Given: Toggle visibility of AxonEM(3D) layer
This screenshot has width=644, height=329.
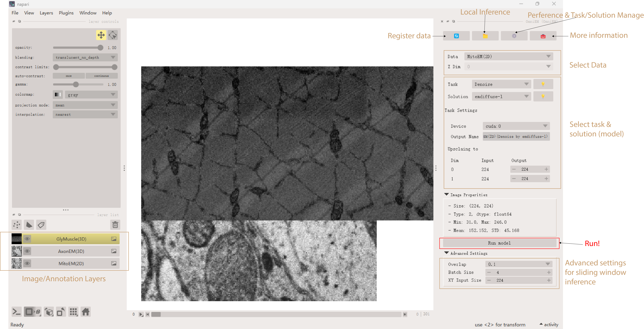Looking at the screenshot, I should tap(27, 251).
